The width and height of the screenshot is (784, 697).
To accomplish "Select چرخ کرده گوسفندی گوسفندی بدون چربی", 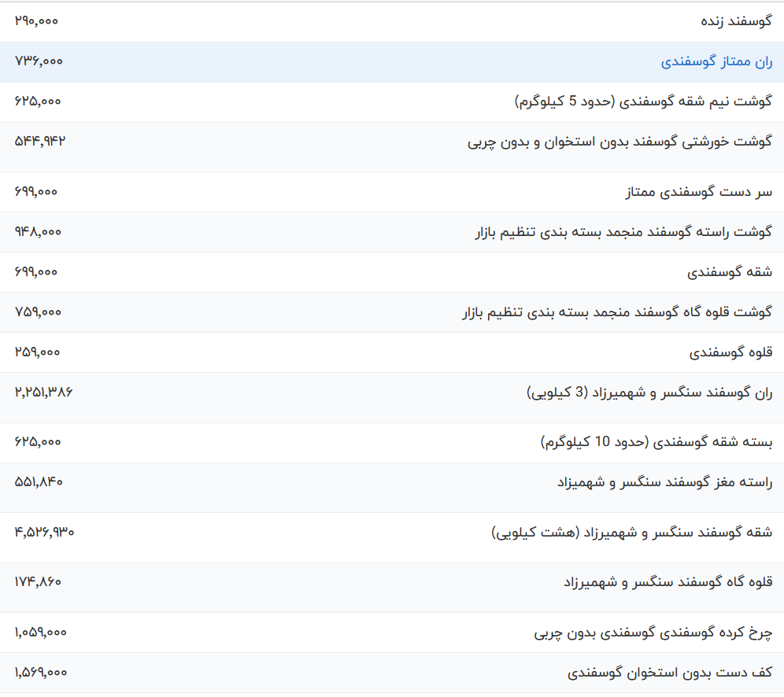I will point(653,633).
